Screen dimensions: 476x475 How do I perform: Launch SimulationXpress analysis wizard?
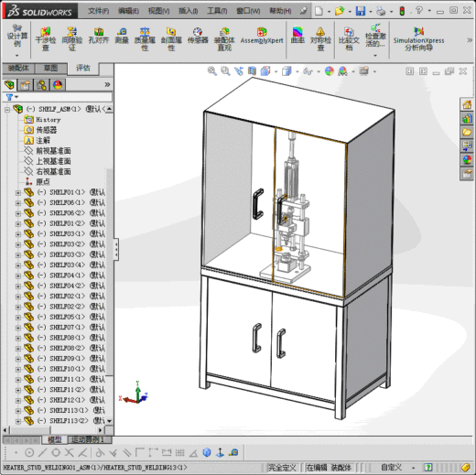[418, 39]
